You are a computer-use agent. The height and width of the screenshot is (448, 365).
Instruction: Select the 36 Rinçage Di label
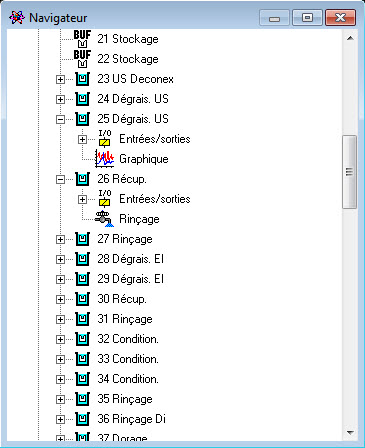tap(131, 419)
